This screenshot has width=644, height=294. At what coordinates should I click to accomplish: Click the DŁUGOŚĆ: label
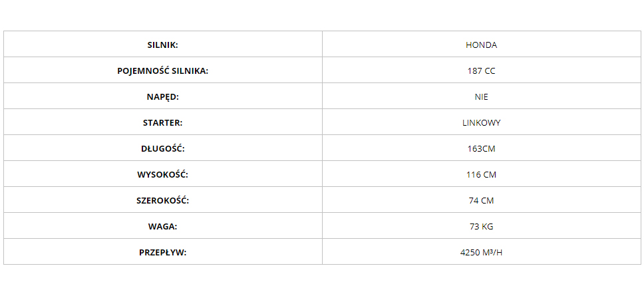click(162, 148)
